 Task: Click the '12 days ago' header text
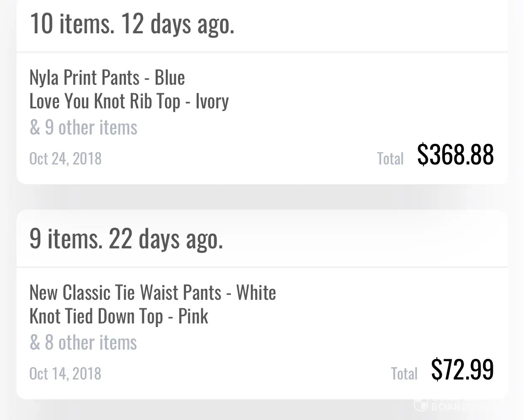pyautogui.click(x=178, y=24)
